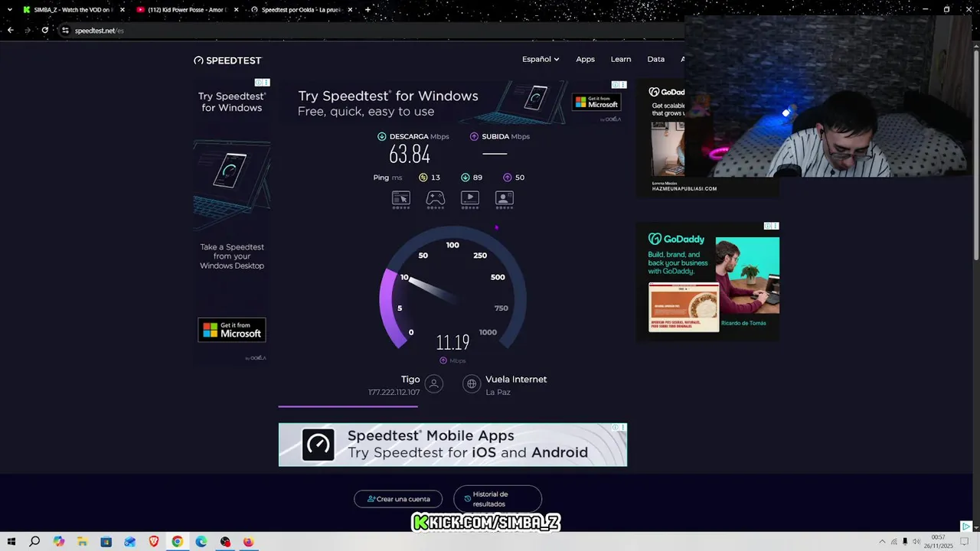
Task: Click the browser back arrow
Action: click(10, 30)
